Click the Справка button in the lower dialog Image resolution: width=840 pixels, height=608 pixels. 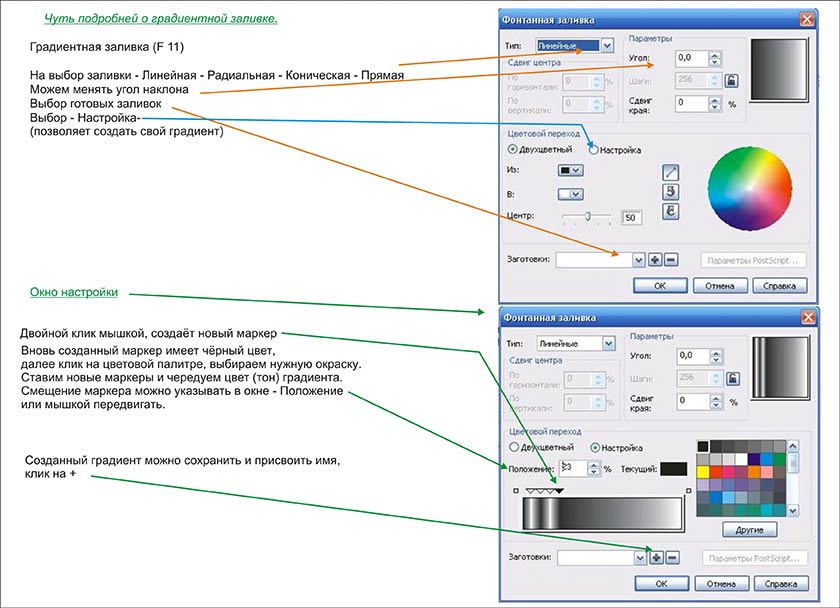(778, 582)
